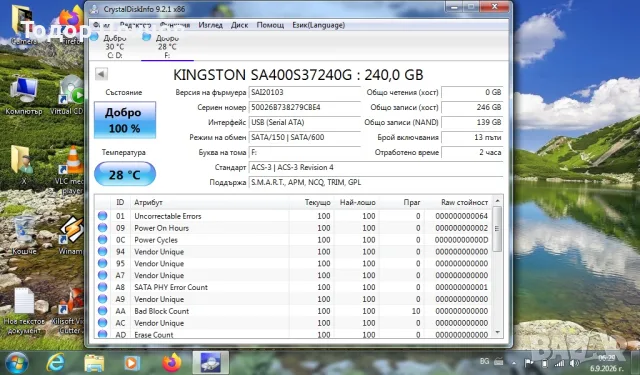Viewport: 640px width, 375px height.
Task: Click the Праг column header
Action: click(x=402, y=202)
